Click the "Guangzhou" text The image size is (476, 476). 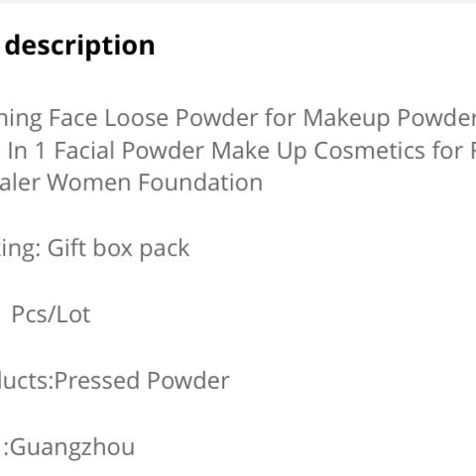tap(72, 448)
